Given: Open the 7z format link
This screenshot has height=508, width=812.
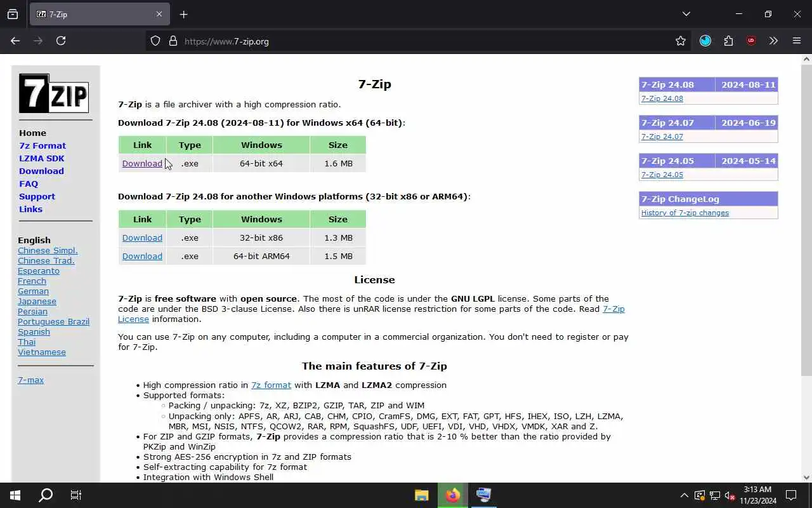Looking at the screenshot, I should click(x=271, y=385).
